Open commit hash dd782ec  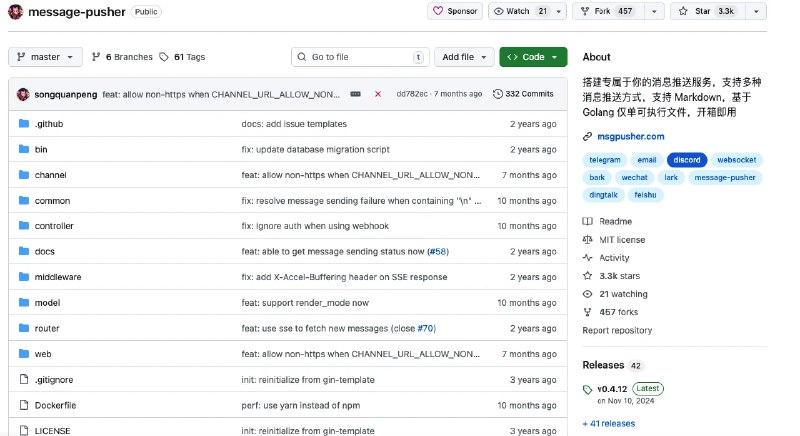click(x=412, y=94)
